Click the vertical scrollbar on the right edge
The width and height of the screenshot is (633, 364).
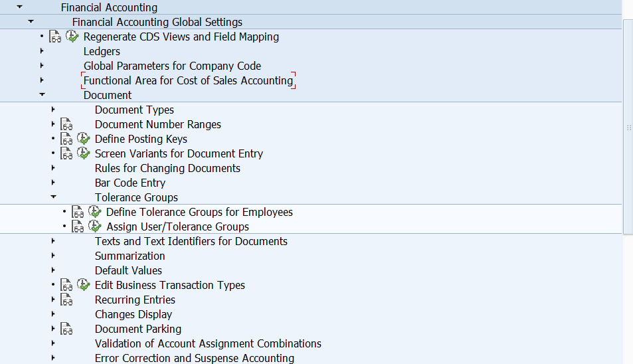click(x=628, y=127)
